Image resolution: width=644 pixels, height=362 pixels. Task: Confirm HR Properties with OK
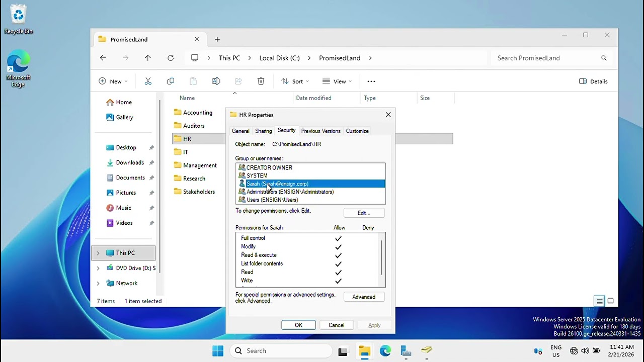[299, 325]
